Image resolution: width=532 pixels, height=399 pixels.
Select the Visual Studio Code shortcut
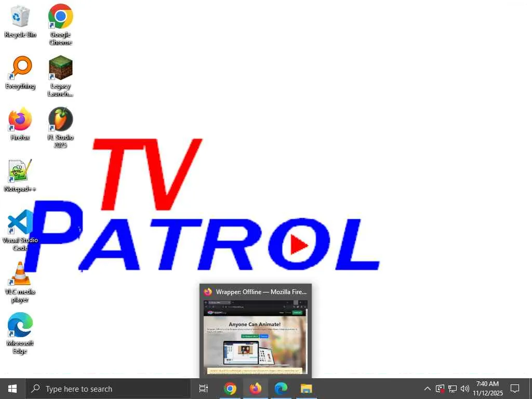coord(20,231)
